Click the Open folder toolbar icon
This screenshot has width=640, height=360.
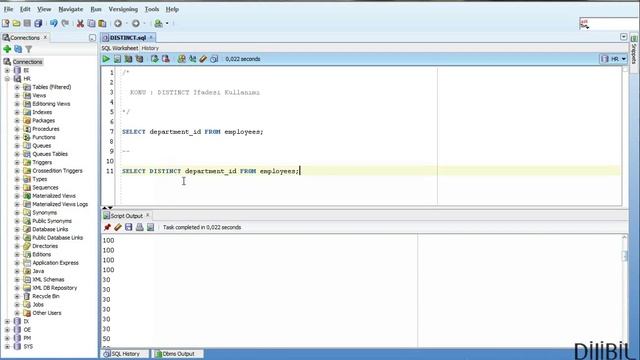tap(17, 23)
